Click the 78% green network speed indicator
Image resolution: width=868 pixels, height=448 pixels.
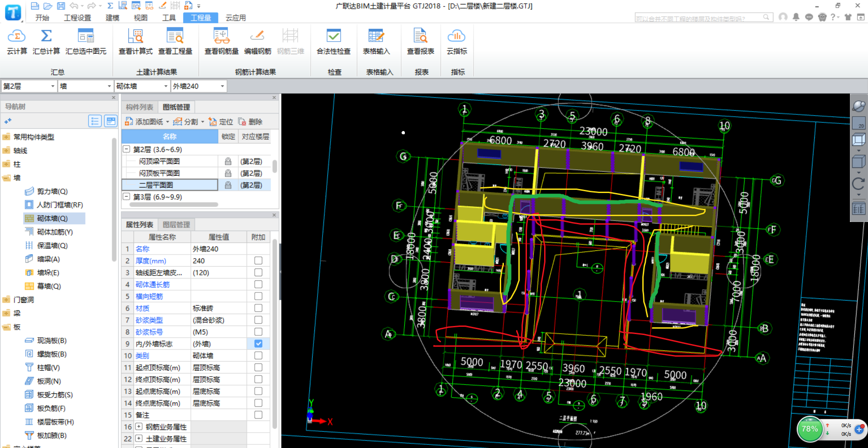810,429
